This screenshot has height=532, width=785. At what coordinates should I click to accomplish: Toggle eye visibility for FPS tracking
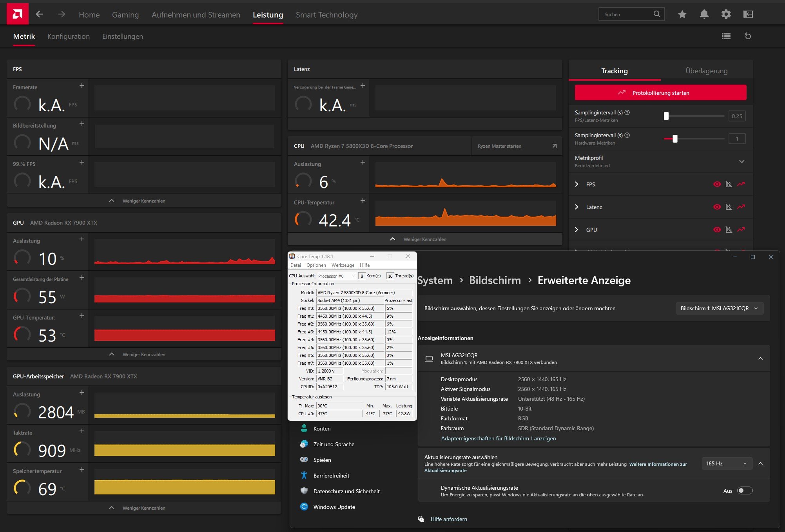[717, 184]
